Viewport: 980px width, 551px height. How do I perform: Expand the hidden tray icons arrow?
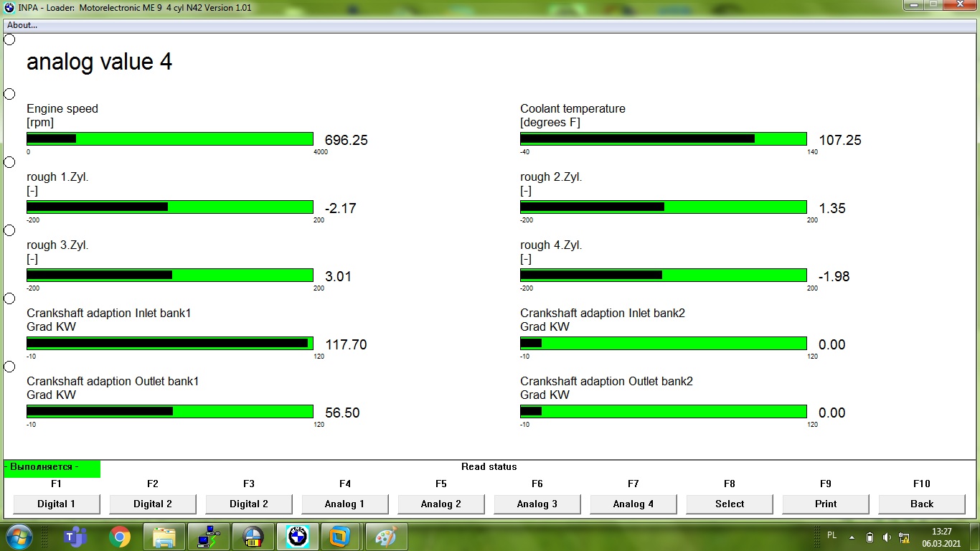tap(852, 537)
